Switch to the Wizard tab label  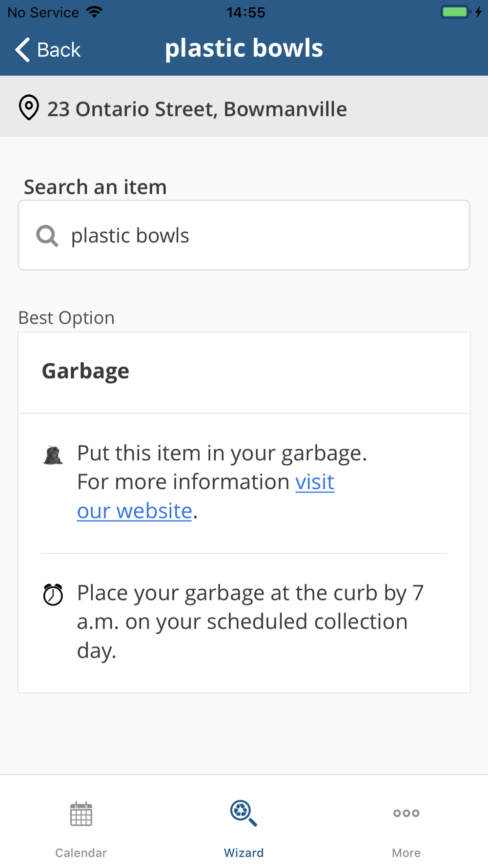coord(244,853)
